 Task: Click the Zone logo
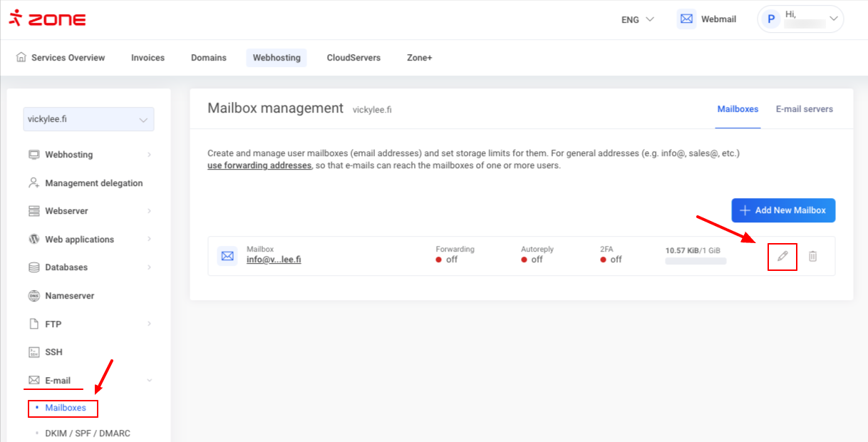[47, 19]
